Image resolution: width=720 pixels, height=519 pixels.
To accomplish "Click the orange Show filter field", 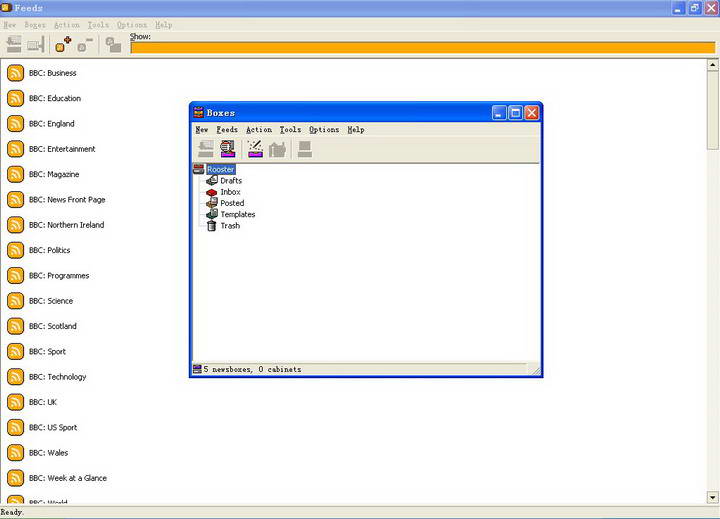I will tap(423, 48).
